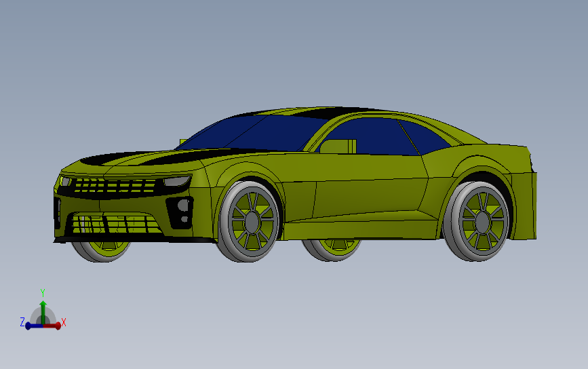Select the far-side front wheel under bumper
The image size is (588, 369).
[101, 251]
